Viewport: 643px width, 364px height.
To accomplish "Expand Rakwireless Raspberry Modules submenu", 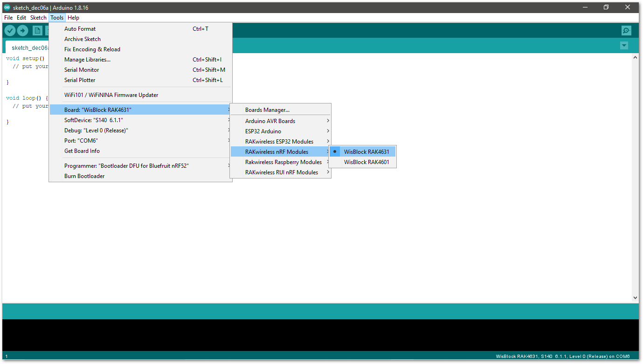I will point(280,162).
